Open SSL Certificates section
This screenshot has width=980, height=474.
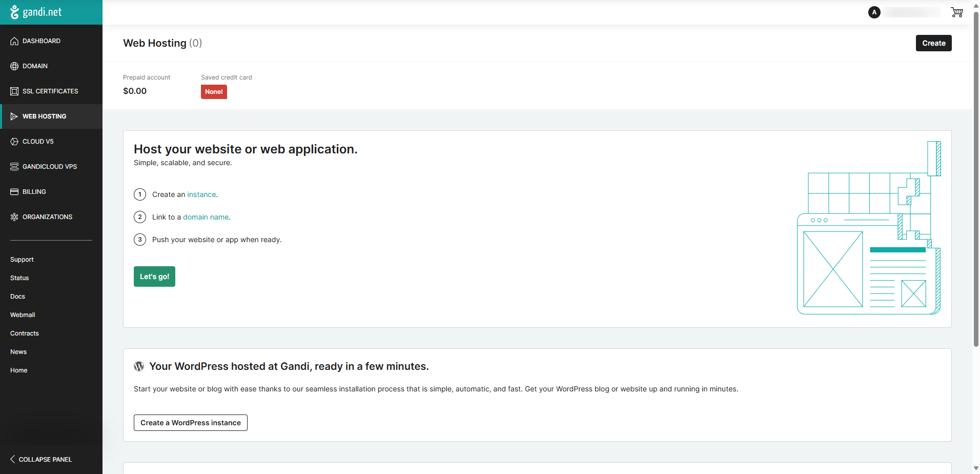pos(51,91)
